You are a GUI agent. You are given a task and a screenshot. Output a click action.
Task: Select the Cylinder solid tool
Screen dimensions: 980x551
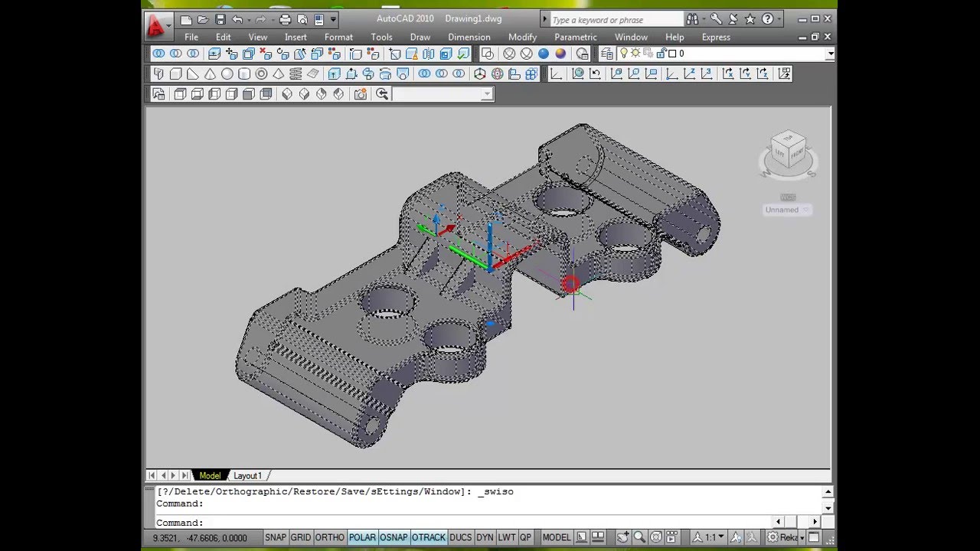pos(244,74)
